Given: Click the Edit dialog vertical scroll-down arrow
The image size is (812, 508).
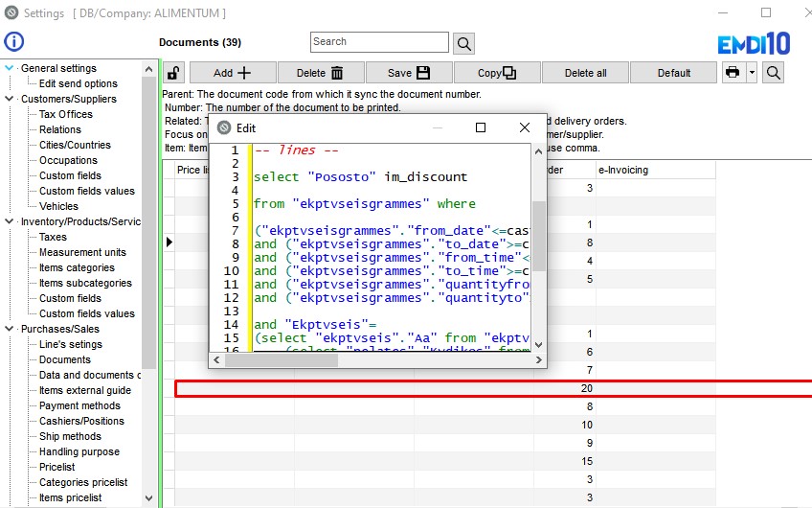Looking at the screenshot, I should tap(538, 345).
